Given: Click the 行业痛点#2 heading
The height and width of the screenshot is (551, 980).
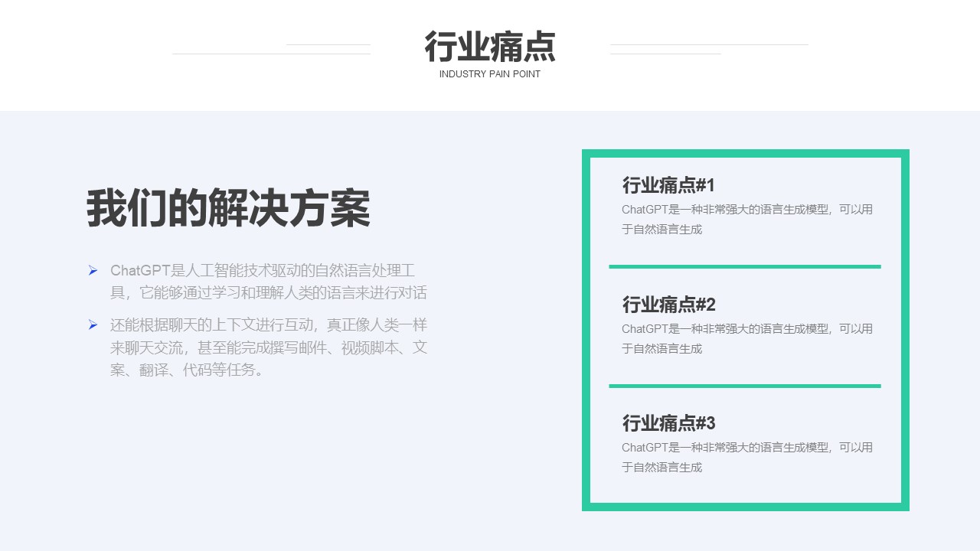Looking at the screenshot, I should click(x=668, y=305).
